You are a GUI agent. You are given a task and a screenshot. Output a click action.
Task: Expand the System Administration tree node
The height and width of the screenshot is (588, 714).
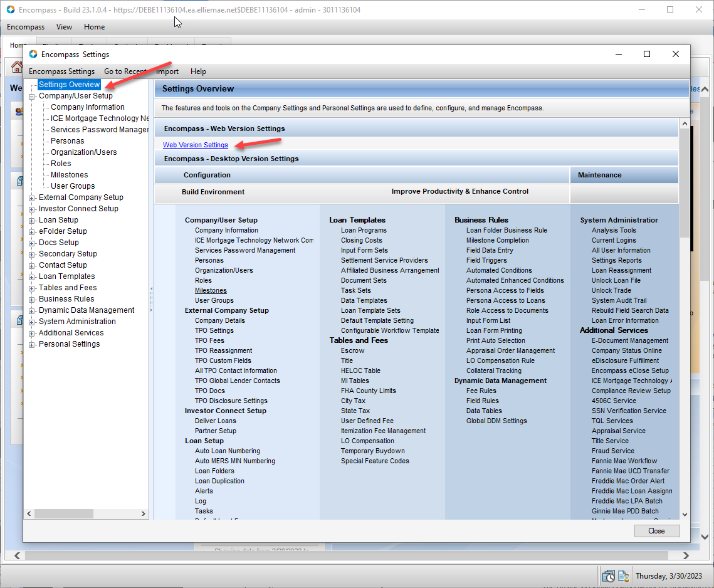pyautogui.click(x=32, y=322)
